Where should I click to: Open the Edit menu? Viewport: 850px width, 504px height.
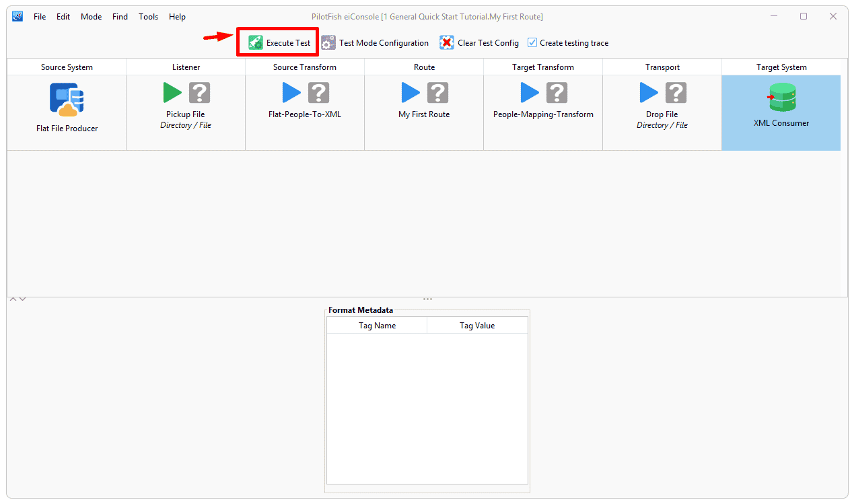[x=63, y=17]
